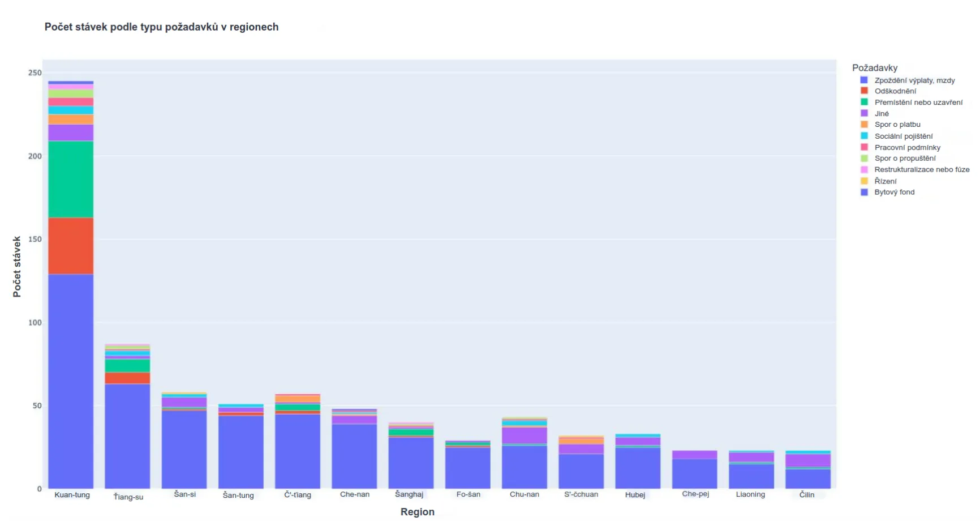Click the pink swatch beside 'Pracovní podmínky'
Image resolution: width=980 pixels, height=521 pixels.
[x=864, y=147]
